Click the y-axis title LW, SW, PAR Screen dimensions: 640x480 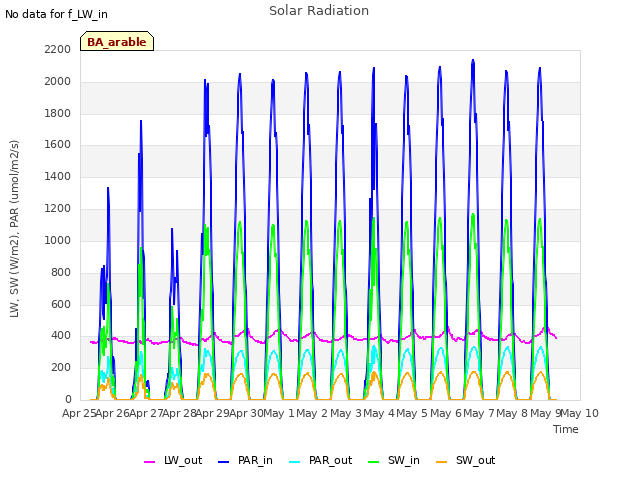tap(14, 229)
